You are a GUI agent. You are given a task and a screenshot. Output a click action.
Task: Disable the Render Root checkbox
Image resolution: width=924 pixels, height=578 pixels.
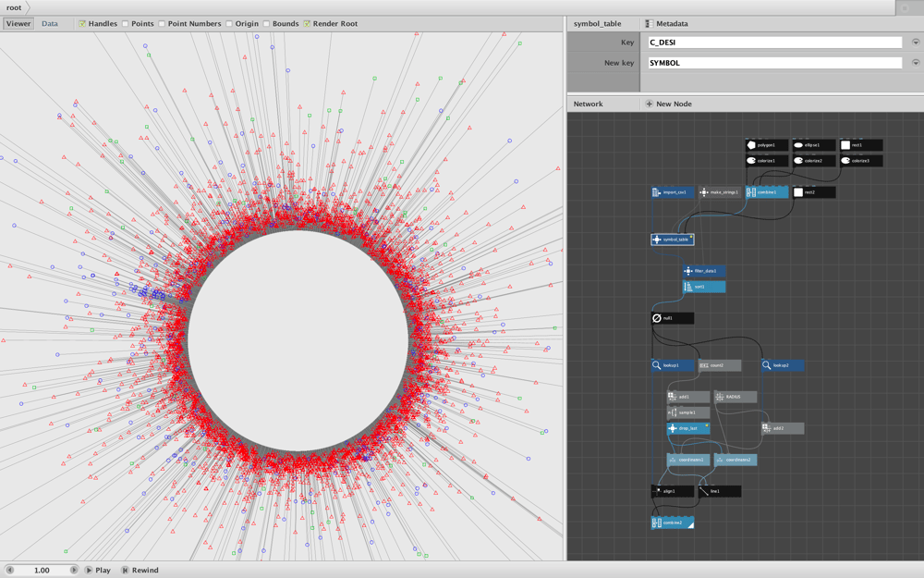coord(307,24)
